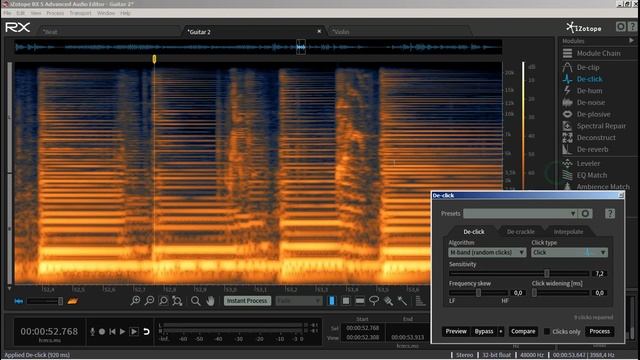Select the time-frequency selection tool
Screen dimensions: 640x360
click(x=346, y=301)
